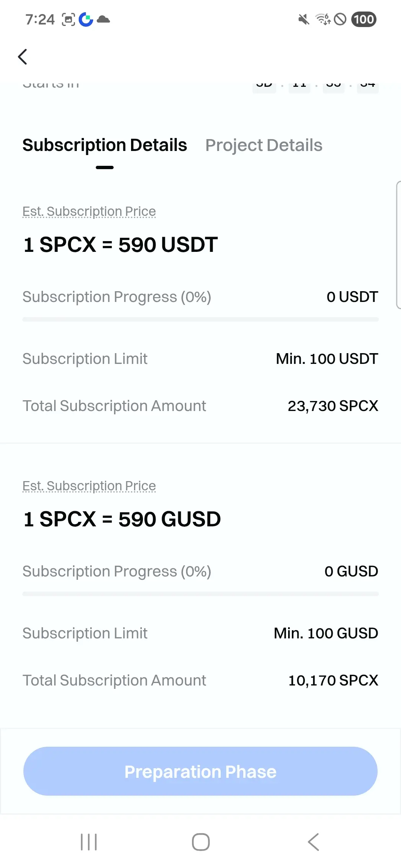Viewport: 401px width, 868px height.
Task: Tap the battery 100 indicator
Action: (364, 19)
